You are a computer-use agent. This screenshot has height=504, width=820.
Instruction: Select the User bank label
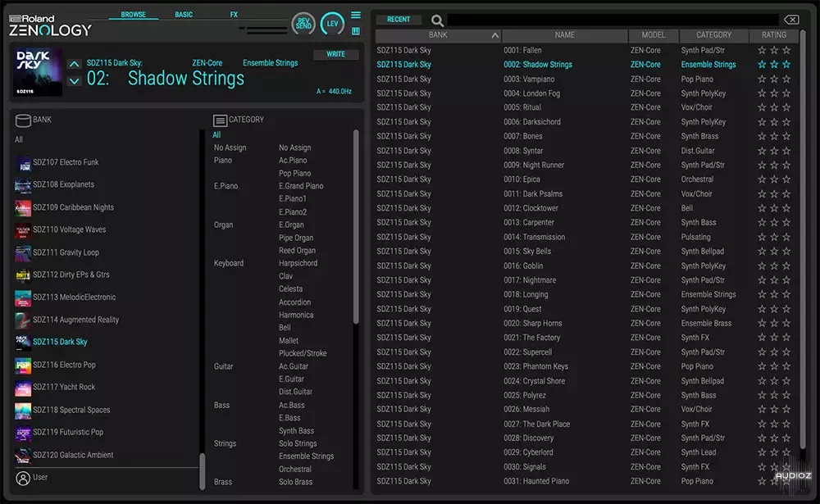pyautogui.click(x=40, y=477)
